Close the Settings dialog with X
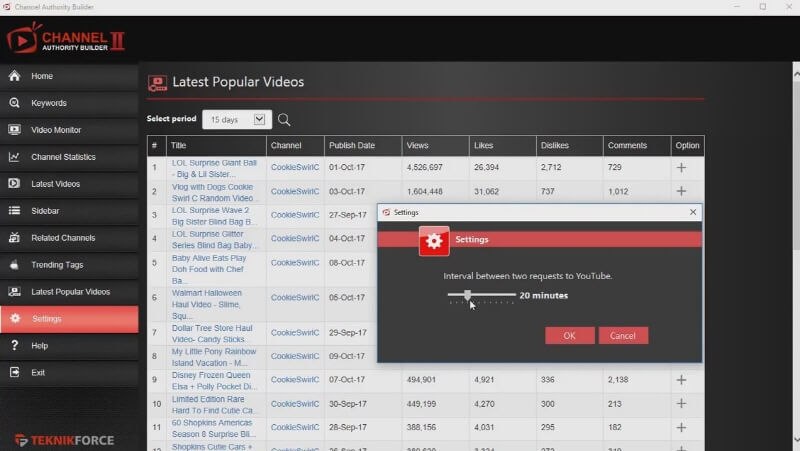The height and width of the screenshot is (451, 800). tap(692, 212)
